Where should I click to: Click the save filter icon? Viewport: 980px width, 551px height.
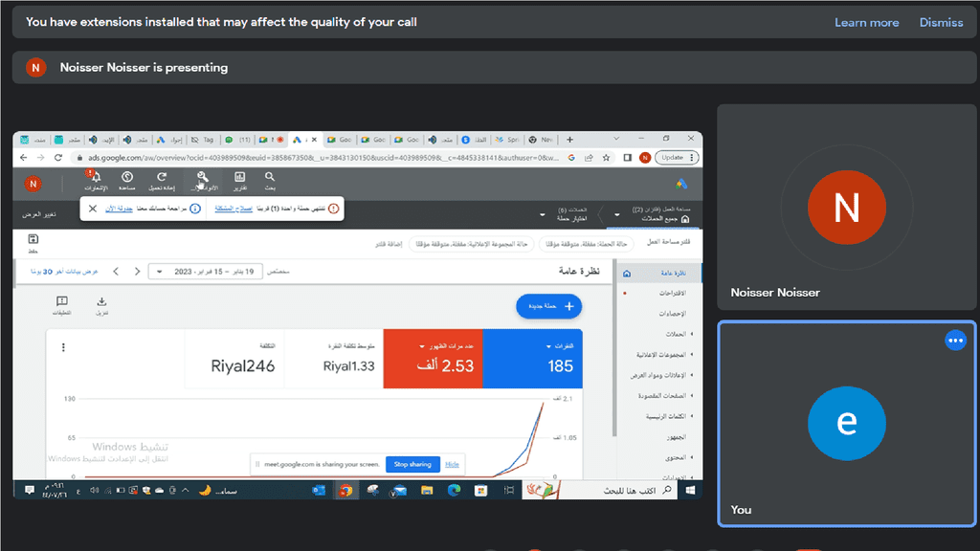click(x=33, y=239)
